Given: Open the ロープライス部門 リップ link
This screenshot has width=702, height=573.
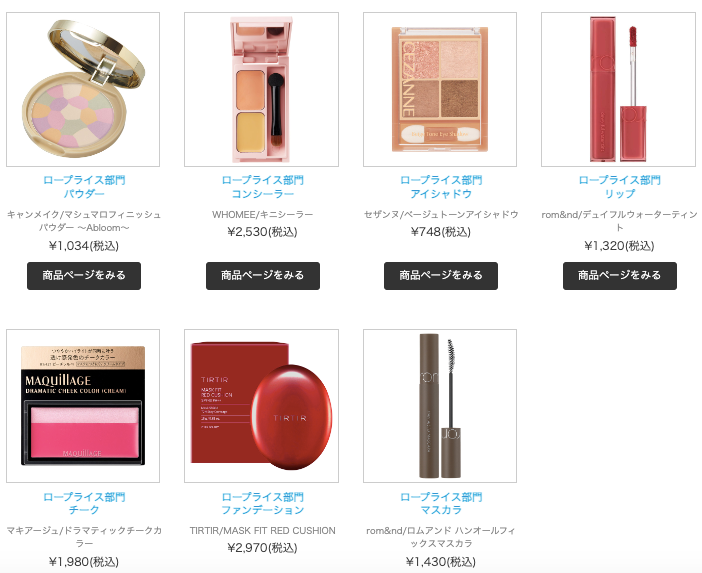Looking at the screenshot, I should (x=620, y=187).
